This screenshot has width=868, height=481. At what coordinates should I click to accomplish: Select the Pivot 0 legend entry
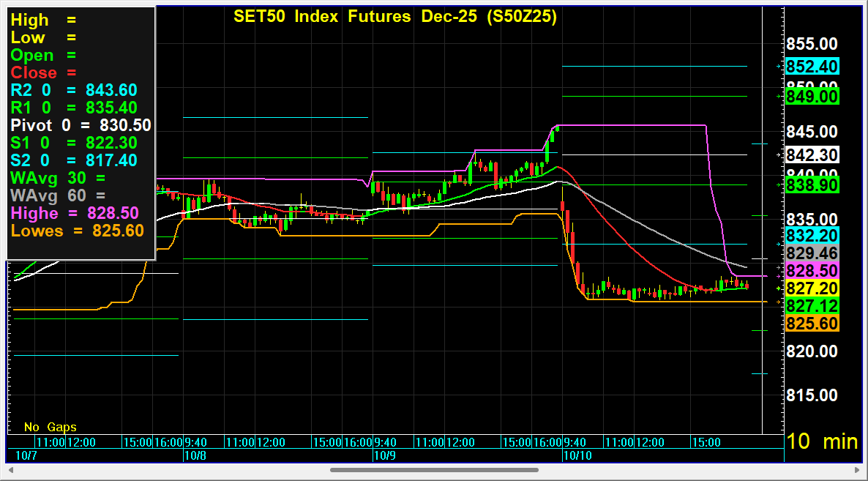pyautogui.click(x=81, y=125)
